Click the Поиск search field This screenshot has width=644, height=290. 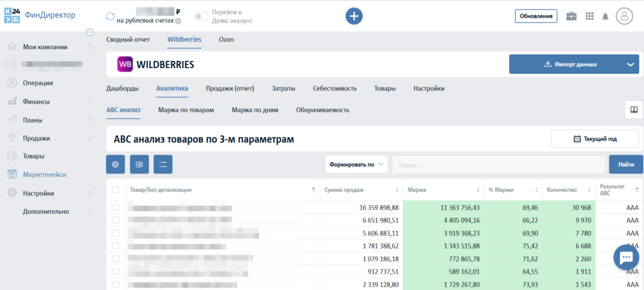[499, 164]
